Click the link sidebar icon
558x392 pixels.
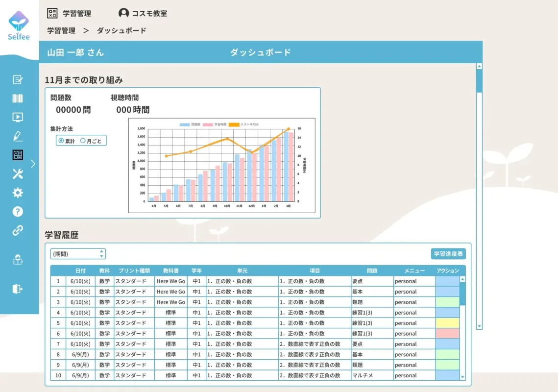(18, 230)
